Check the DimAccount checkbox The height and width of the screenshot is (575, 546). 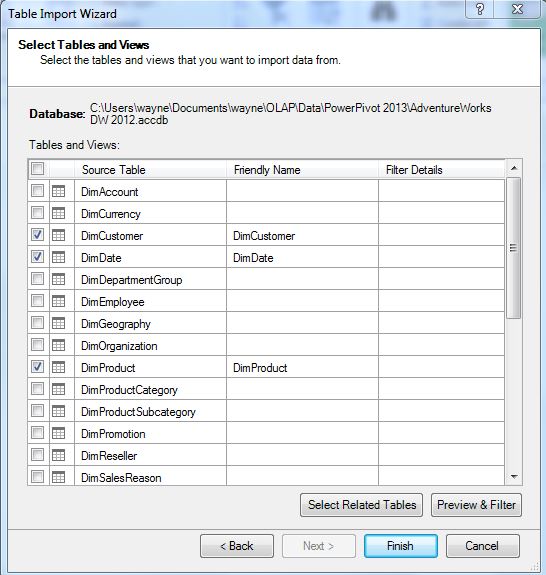tap(37, 191)
